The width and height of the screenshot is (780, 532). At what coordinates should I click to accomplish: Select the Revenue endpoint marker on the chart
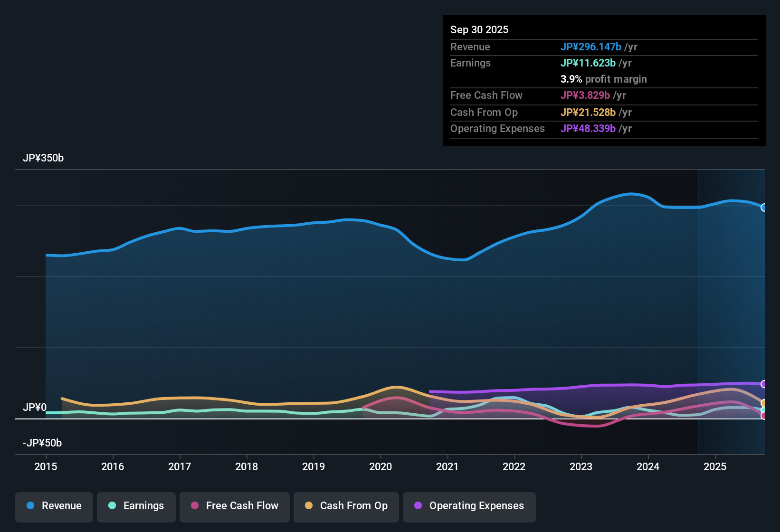click(x=764, y=208)
